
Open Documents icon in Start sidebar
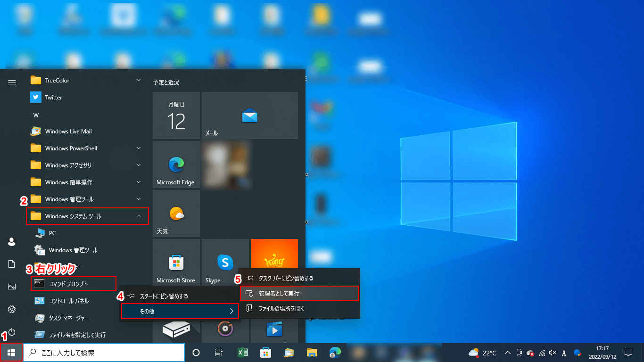12,264
